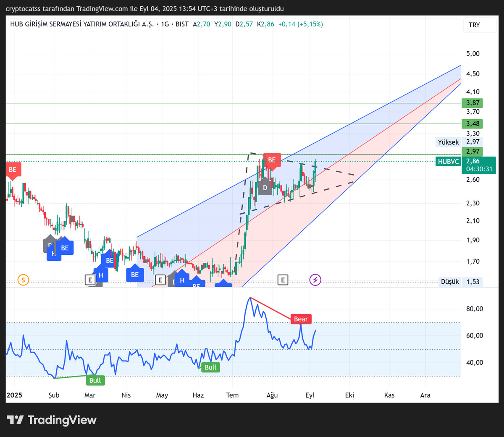
Task: Click the TradingView logo
Action: click(x=52, y=420)
